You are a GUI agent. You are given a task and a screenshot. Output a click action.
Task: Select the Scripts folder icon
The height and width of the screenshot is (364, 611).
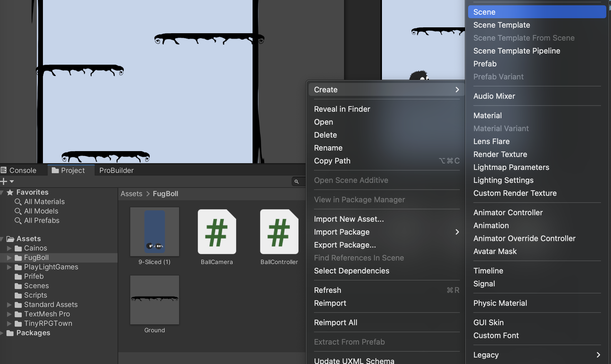pyautogui.click(x=18, y=295)
